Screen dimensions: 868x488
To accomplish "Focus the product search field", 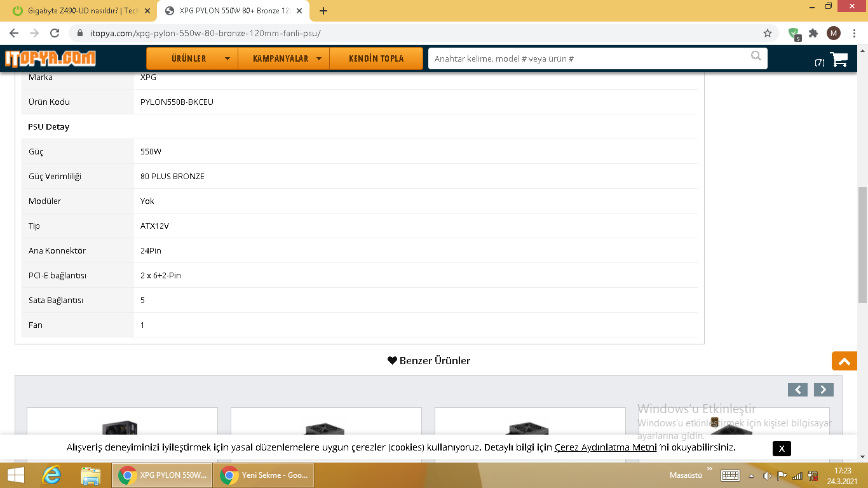I will click(588, 58).
